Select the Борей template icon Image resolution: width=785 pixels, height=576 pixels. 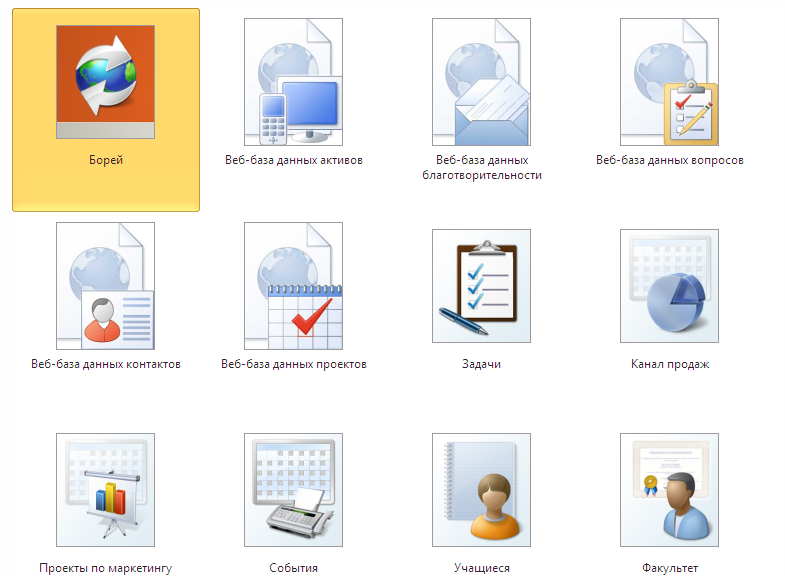tap(105, 82)
